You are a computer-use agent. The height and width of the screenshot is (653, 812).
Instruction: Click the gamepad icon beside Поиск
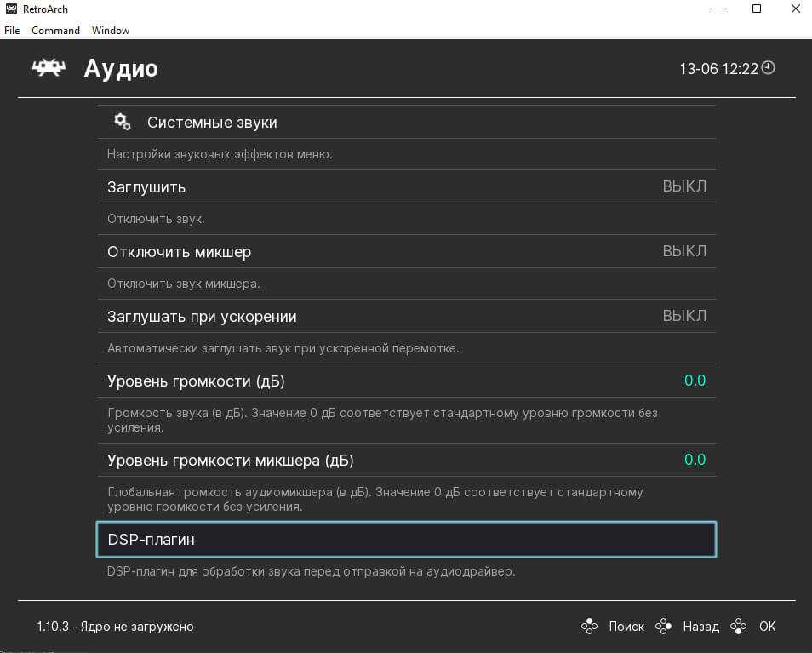pyautogui.click(x=589, y=627)
